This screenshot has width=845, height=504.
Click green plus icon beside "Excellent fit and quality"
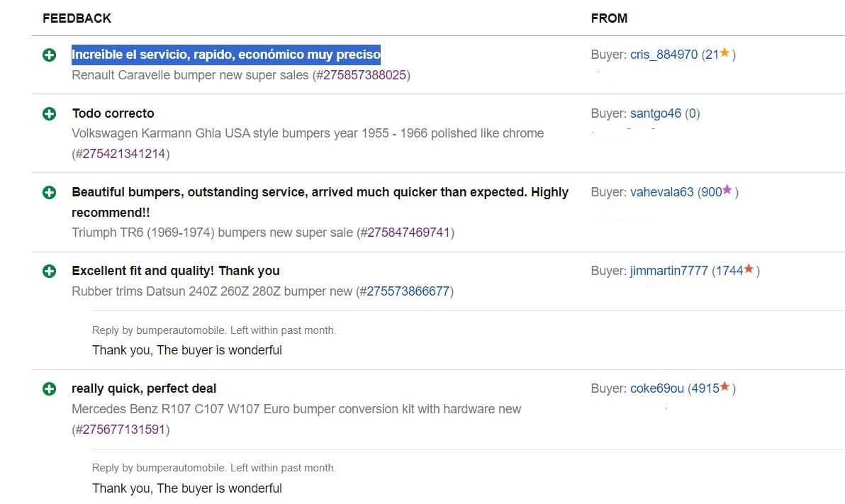[x=49, y=271]
